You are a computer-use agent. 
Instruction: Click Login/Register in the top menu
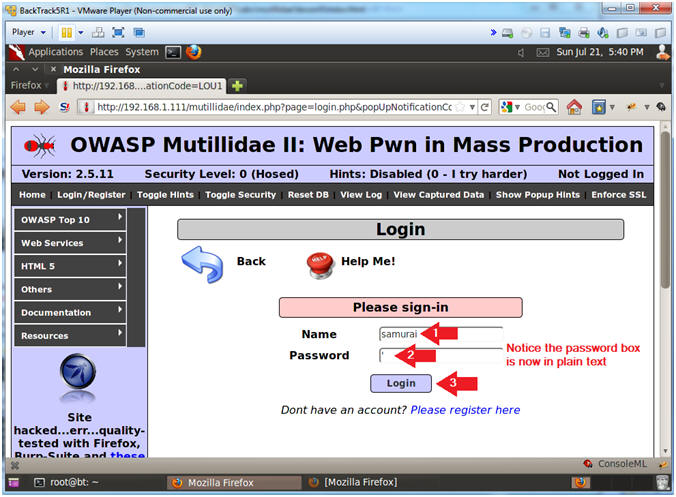pyautogui.click(x=91, y=195)
